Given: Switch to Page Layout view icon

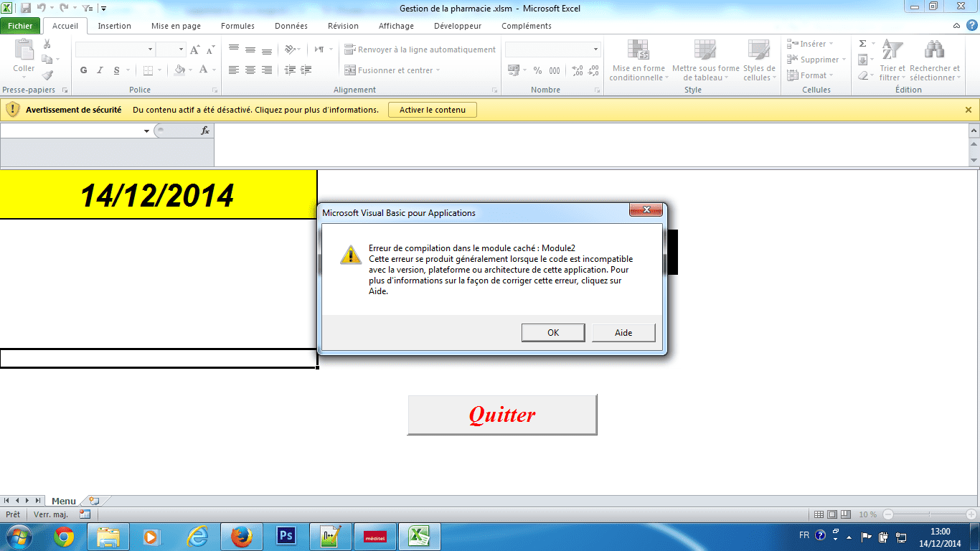Looking at the screenshot, I should pyautogui.click(x=832, y=514).
